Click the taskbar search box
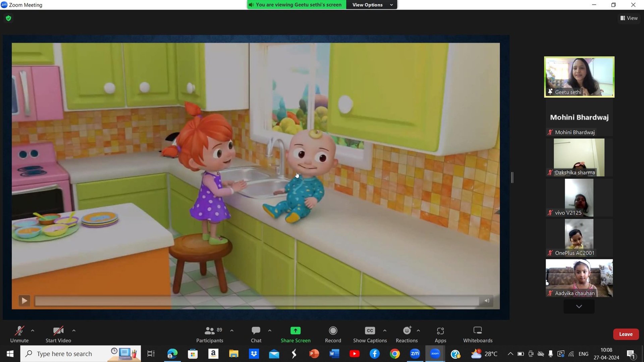644x362 pixels. (x=80, y=353)
